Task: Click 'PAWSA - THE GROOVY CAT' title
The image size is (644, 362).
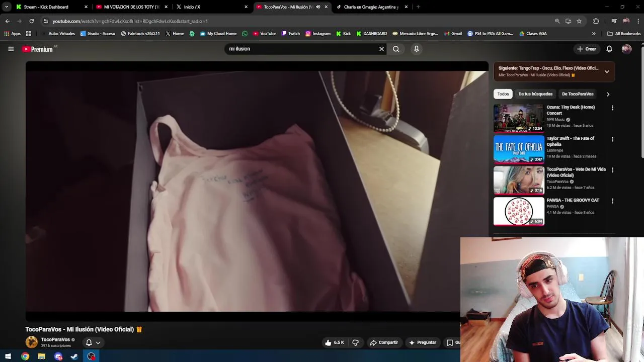Action: 573,200
